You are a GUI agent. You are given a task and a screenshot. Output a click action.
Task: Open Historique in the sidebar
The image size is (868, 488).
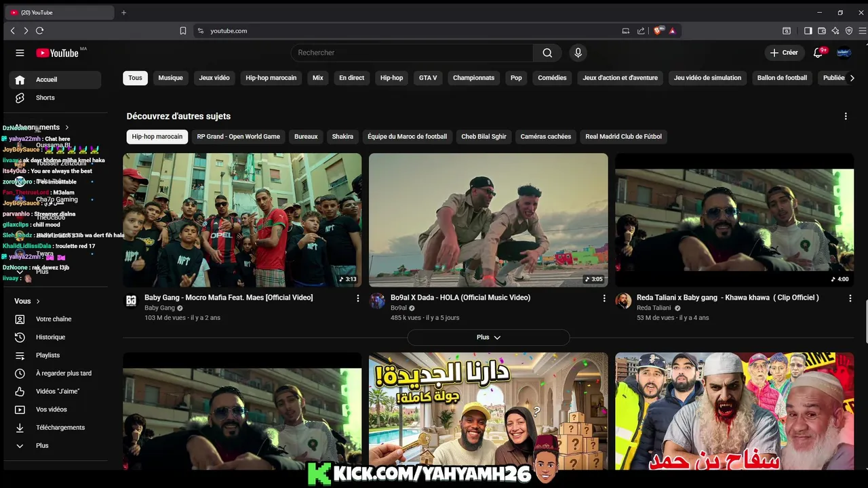click(x=55, y=337)
